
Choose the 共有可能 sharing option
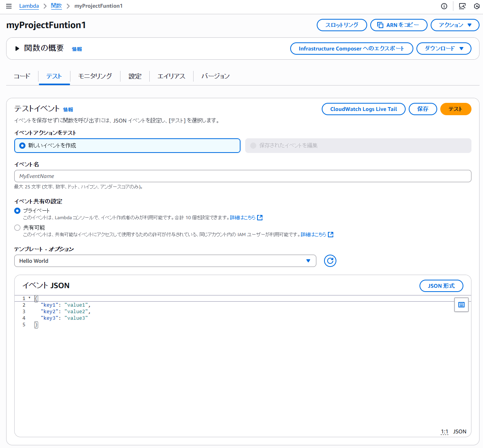point(17,228)
